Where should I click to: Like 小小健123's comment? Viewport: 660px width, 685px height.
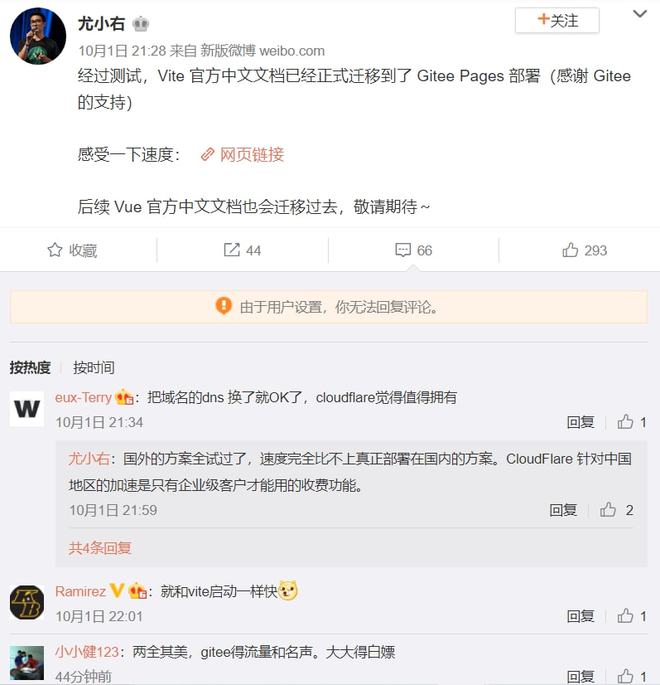[x=625, y=676]
